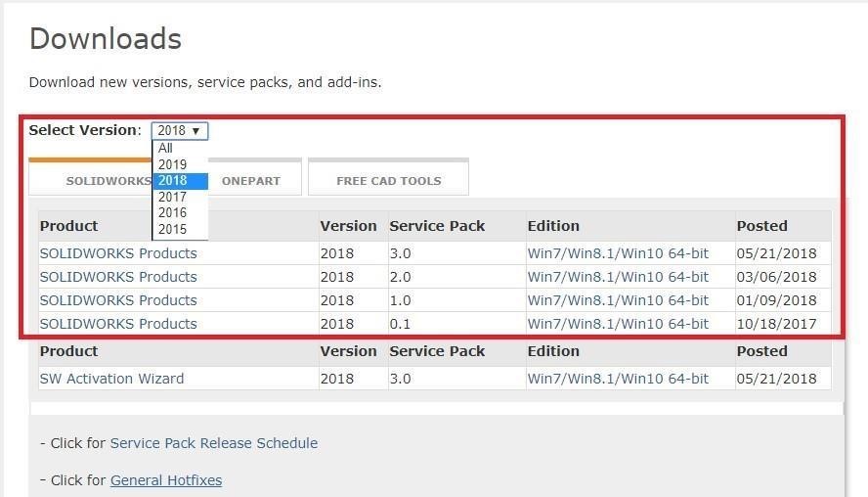The width and height of the screenshot is (868, 497).
Task: Click Win7/Win8.1/Win10 64-bit edition for SP 3.0 products
Action: 618,253
